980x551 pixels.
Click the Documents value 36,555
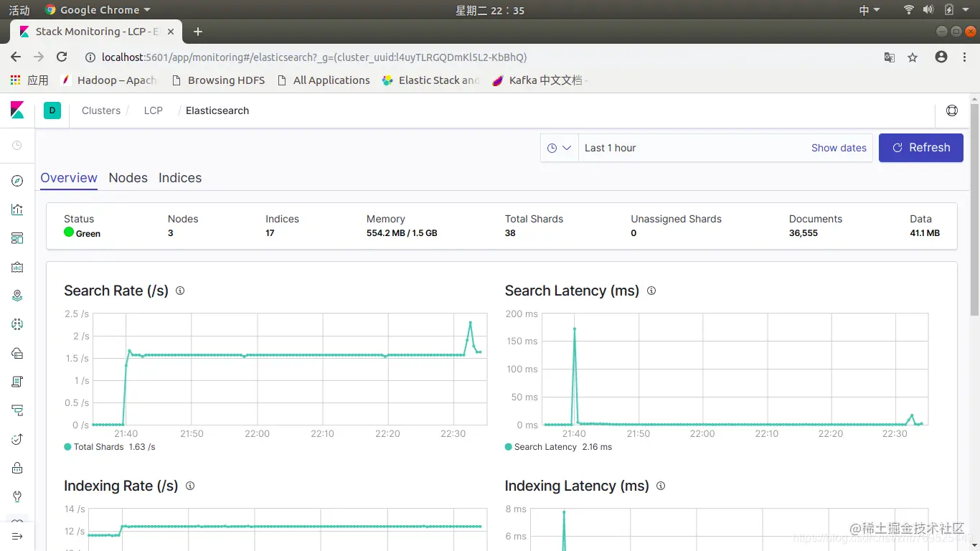(x=804, y=233)
